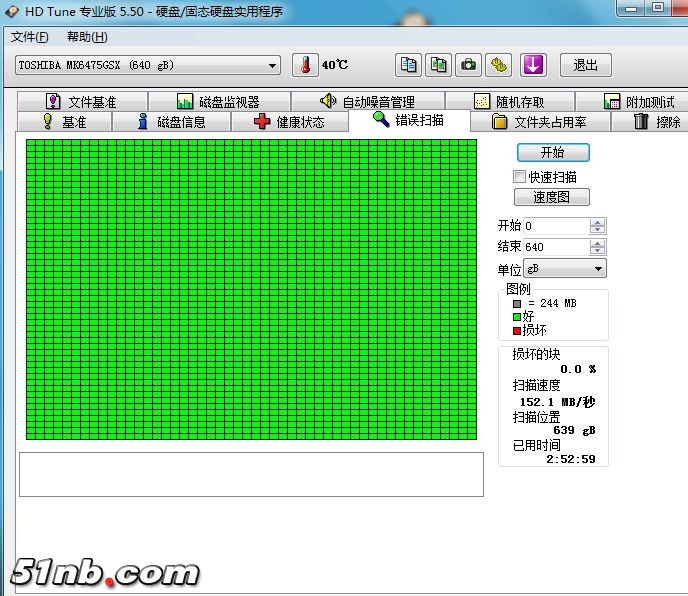Start the error scan with 开始 button
This screenshot has width=688, height=596.
coord(553,152)
